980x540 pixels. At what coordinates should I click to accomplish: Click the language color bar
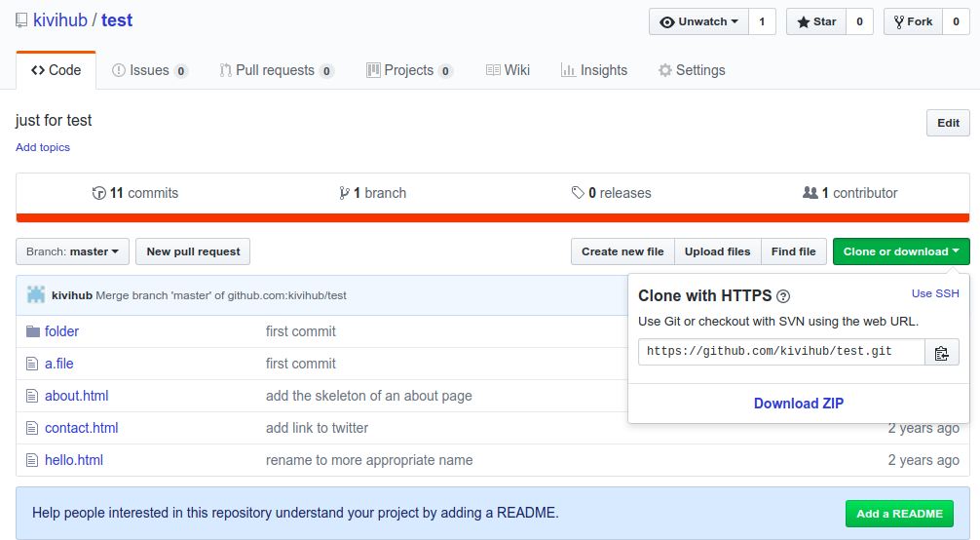[x=492, y=217]
